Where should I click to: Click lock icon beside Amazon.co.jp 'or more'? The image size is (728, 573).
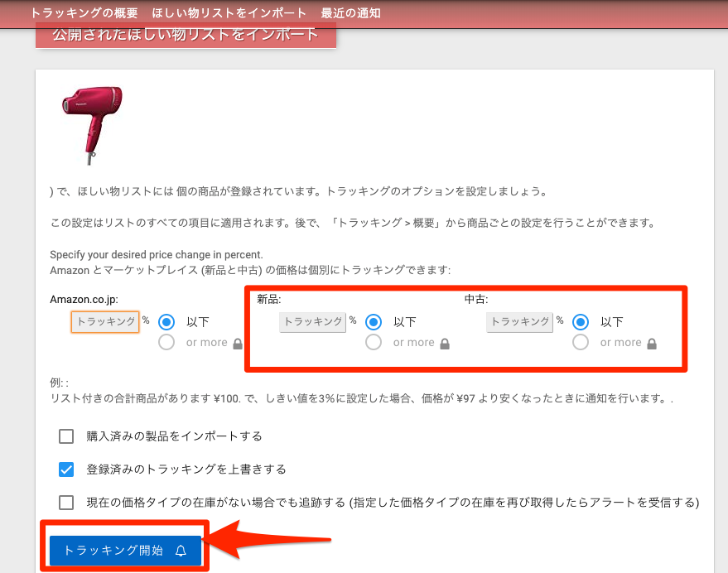[238, 344]
